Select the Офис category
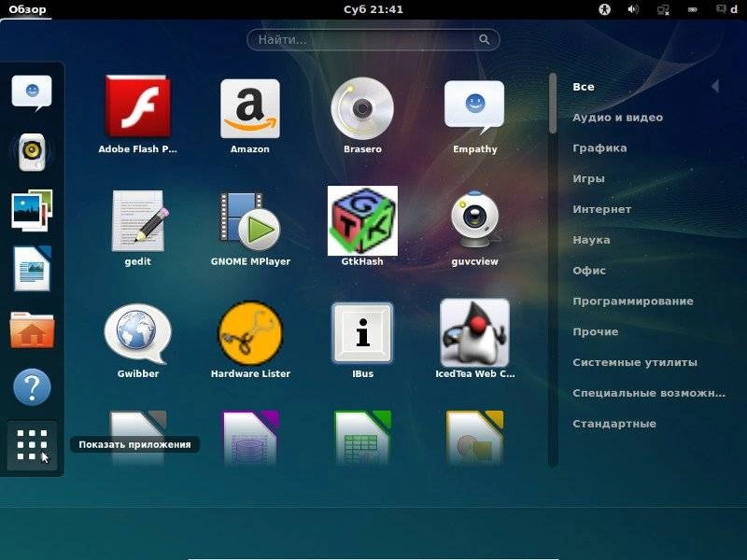 tap(589, 271)
